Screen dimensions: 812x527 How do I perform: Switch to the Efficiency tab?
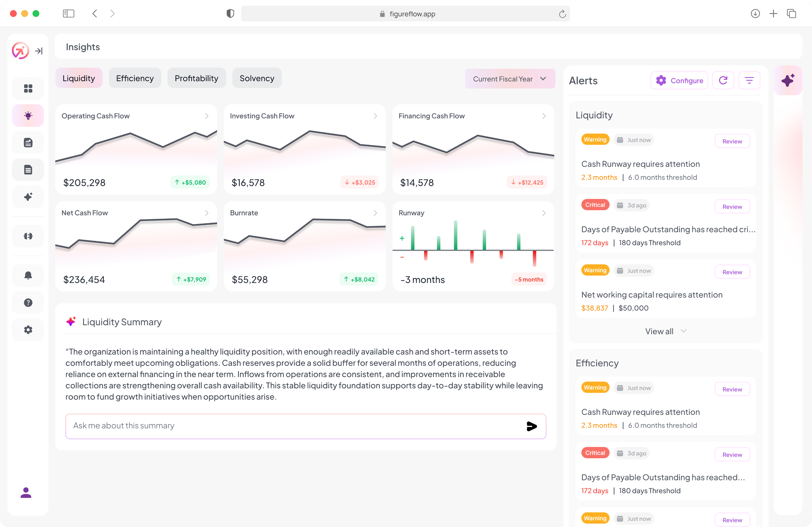(135, 78)
